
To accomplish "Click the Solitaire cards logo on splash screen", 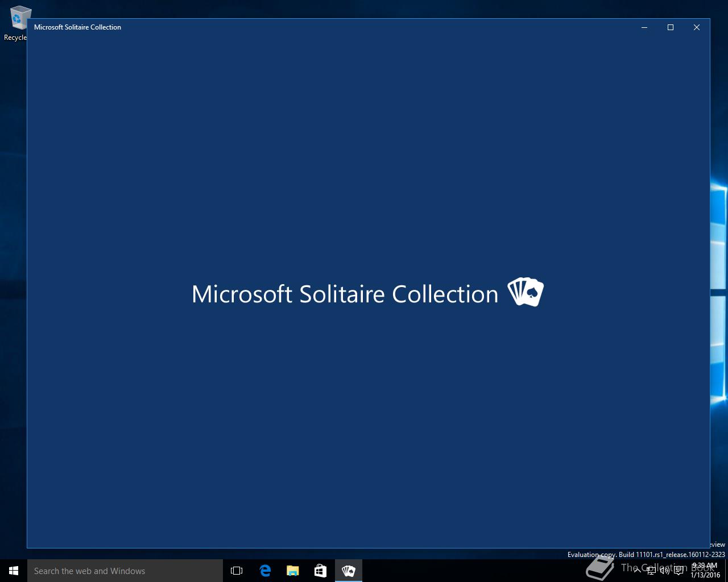I will tap(526, 292).
